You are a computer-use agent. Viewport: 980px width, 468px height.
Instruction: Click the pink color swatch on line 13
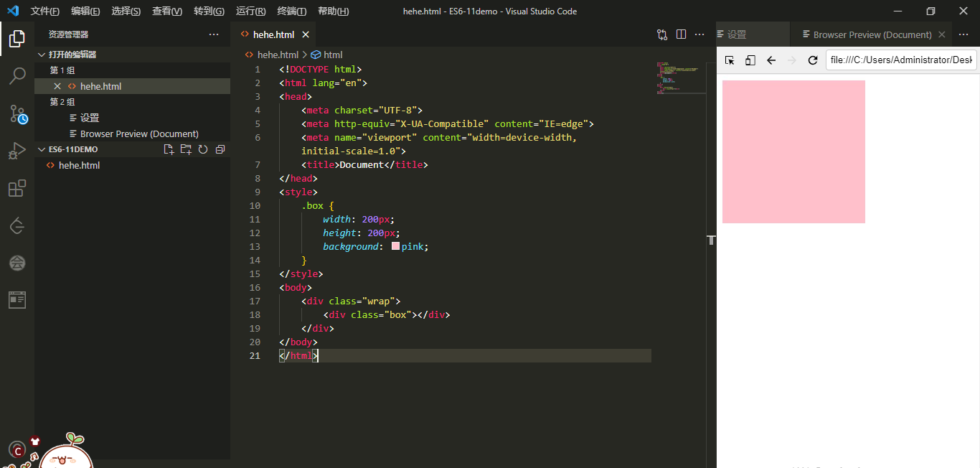[395, 246]
